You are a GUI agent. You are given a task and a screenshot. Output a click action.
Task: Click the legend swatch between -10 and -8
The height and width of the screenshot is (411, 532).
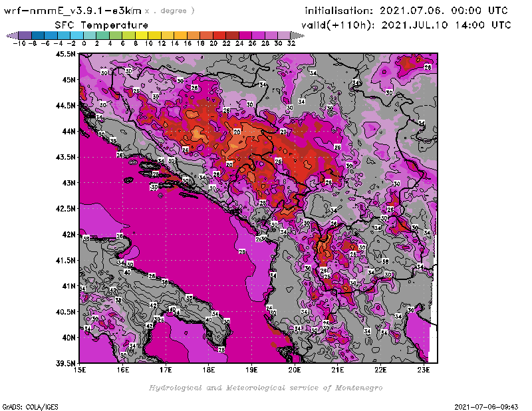[25, 35]
